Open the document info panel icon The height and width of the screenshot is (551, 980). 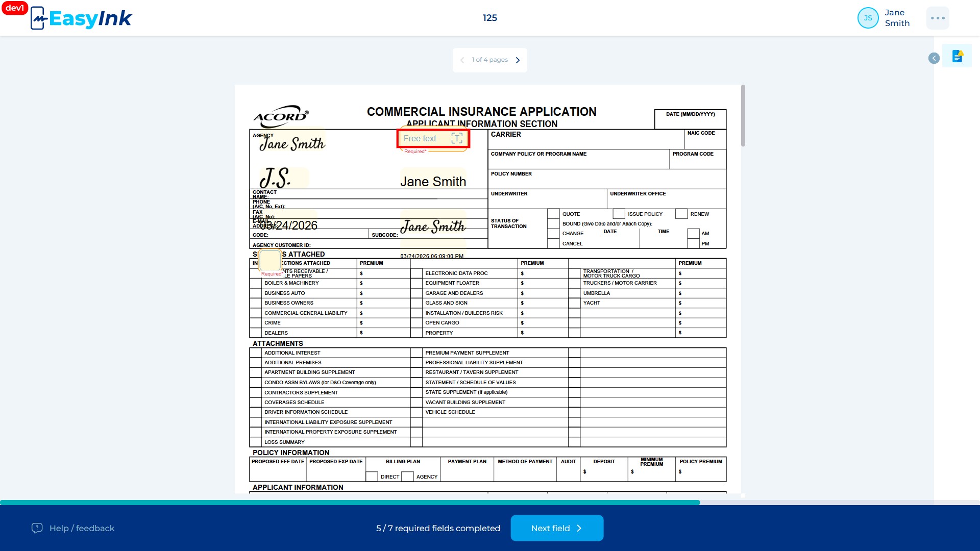[x=957, y=56]
